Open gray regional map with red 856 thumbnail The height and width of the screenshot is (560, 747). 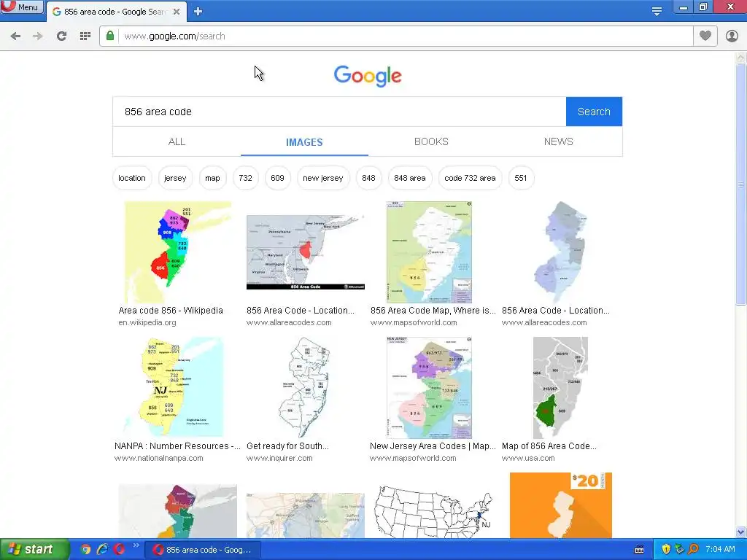click(306, 252)
